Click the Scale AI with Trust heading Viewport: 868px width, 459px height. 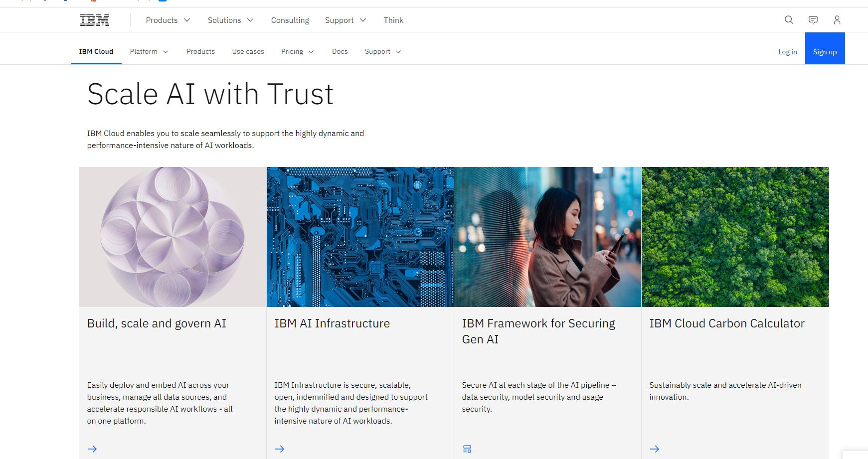[210, 94]
